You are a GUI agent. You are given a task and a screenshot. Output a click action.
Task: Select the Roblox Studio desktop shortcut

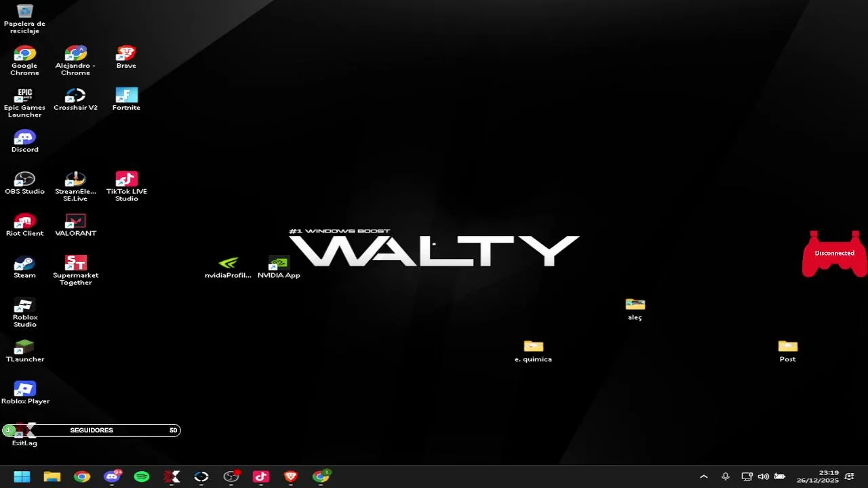point(25,313)
